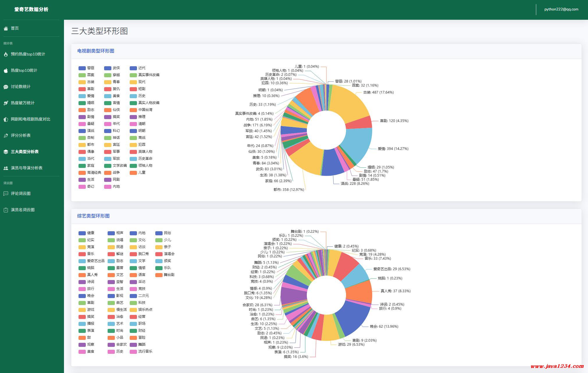Screen dimensions: 588x373
Task: Open the 三大类型分析表 menu item
Action: [25, 152]
